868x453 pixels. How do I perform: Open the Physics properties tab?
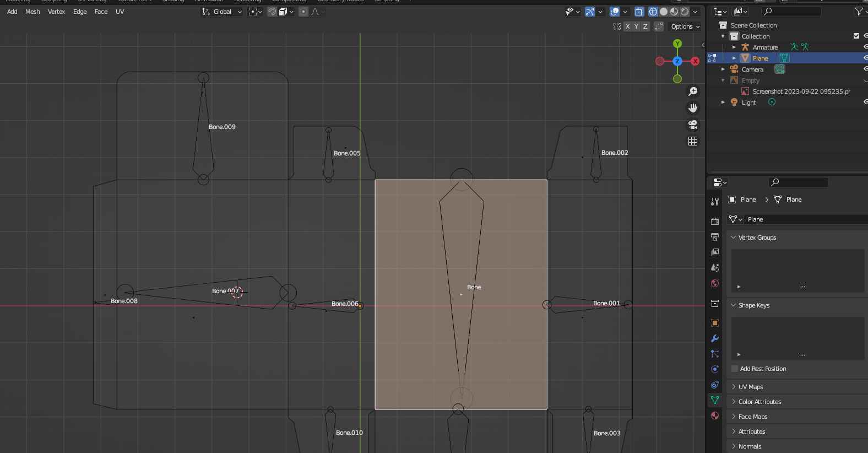coord(715,369)
